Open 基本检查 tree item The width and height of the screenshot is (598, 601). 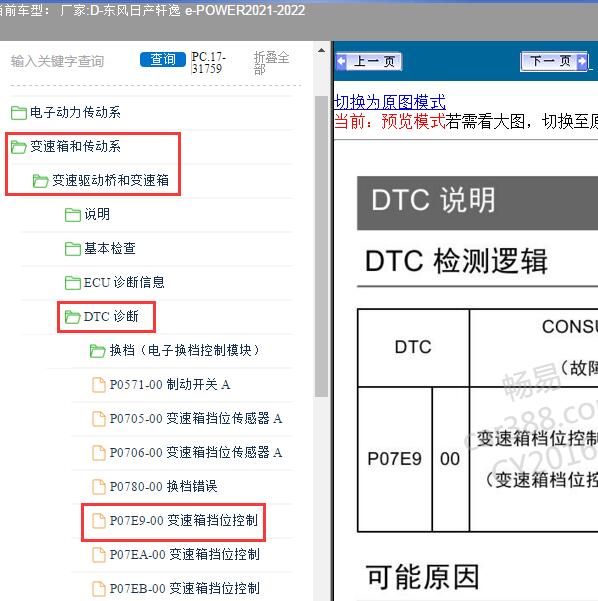pyautogui.click(x=110, y=248)
